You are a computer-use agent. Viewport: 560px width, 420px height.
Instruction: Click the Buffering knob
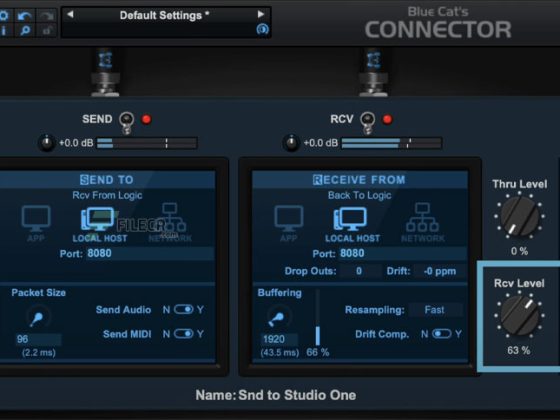(x=279, y=317)
